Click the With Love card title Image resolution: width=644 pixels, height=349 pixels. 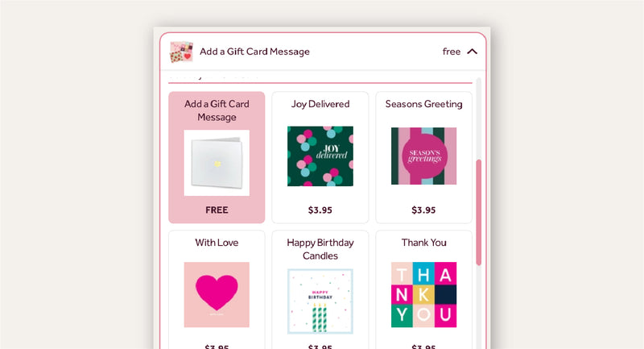tap(217, 243)
